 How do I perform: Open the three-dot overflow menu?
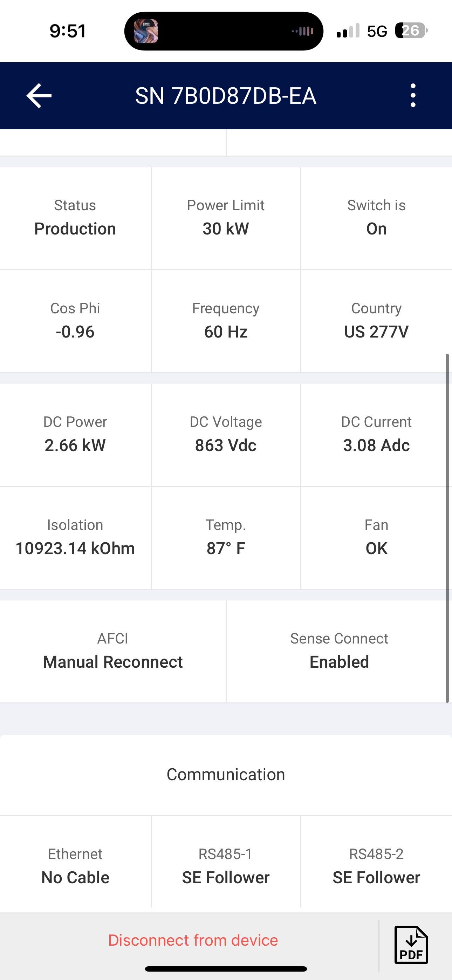point(413,95)
